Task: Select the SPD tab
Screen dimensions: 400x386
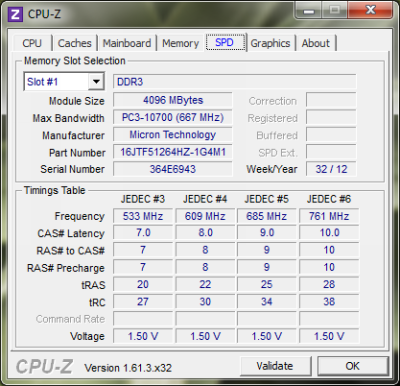Action: [x=225, y=42]
